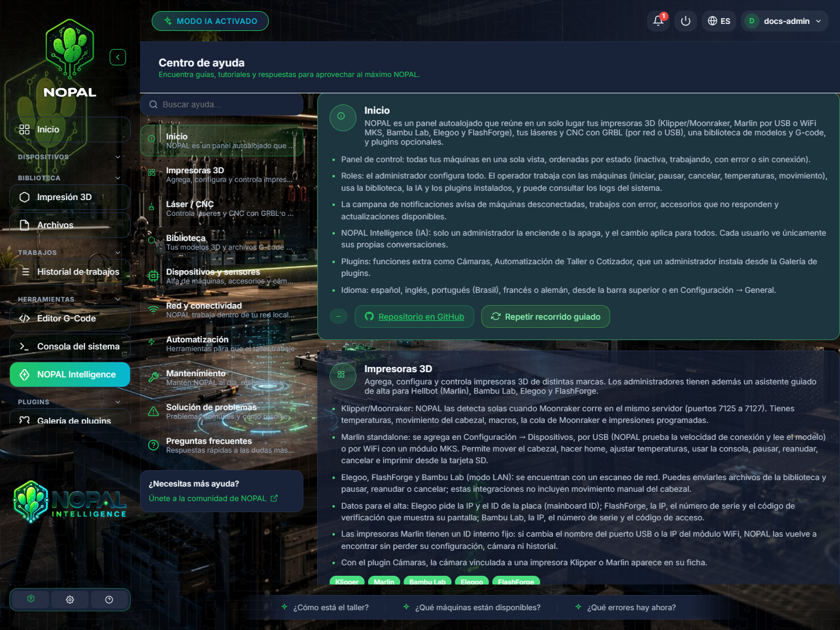Open NOPAL Intelligence in the sidebar

(x=70, y=374)
